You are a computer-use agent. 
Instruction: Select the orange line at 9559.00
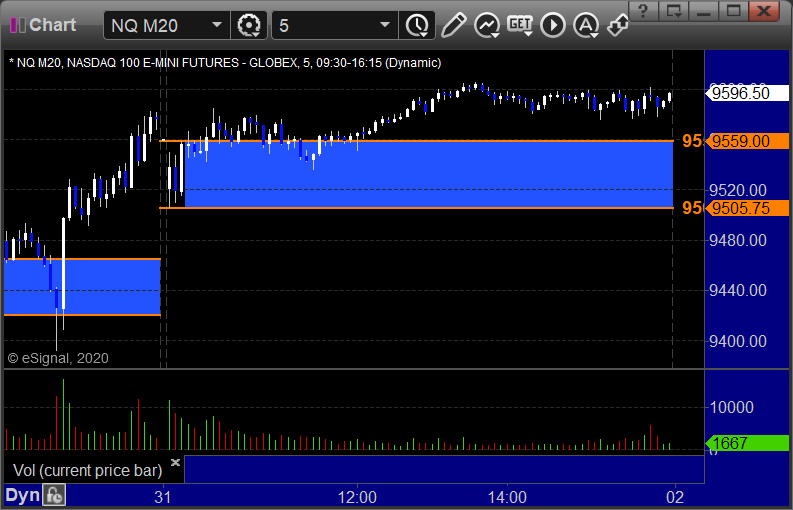click(416, 141)
